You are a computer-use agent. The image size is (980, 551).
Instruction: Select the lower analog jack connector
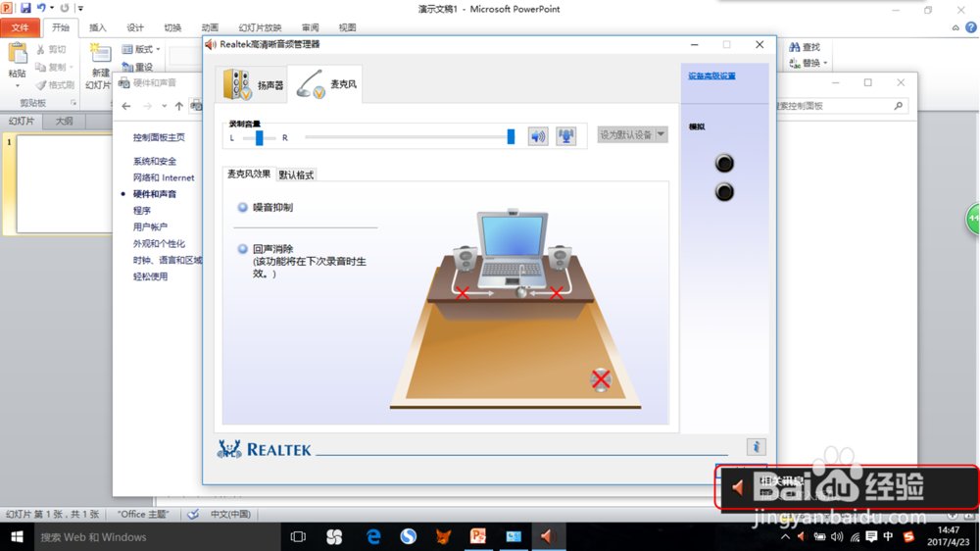(724, 192)
